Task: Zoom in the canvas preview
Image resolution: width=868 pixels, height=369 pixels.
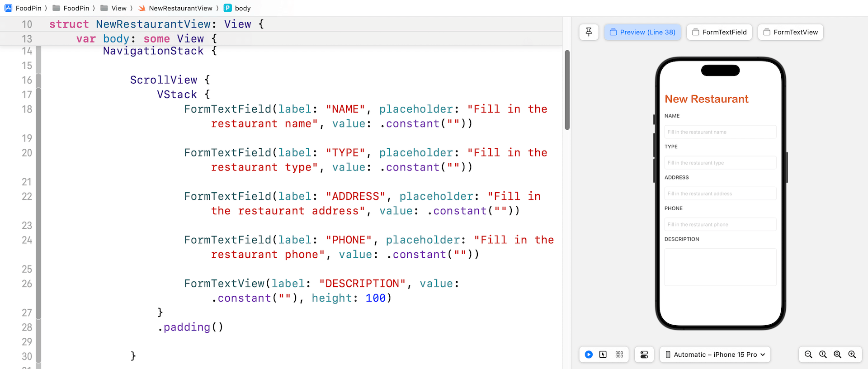Action: pos(852,355)
